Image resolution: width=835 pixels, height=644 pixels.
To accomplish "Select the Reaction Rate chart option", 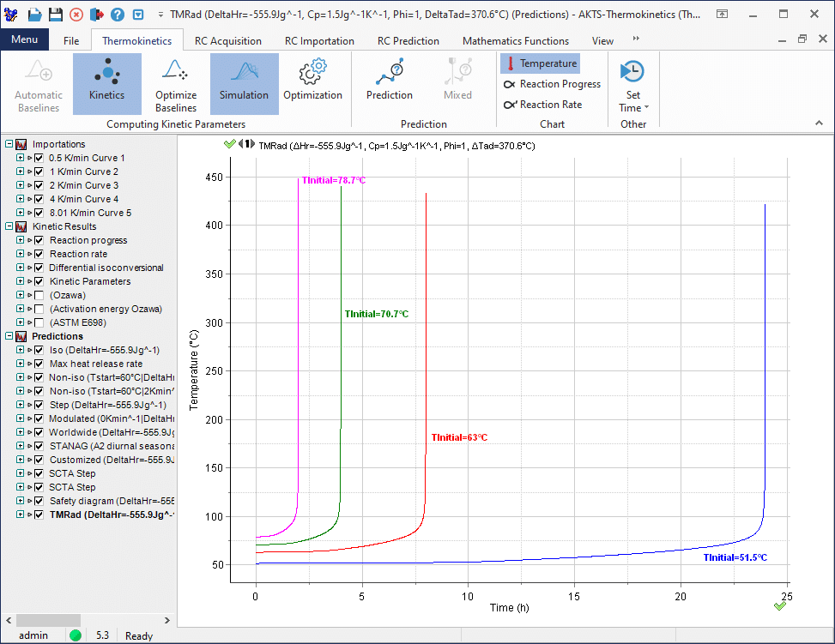I will tap(550, 105).
